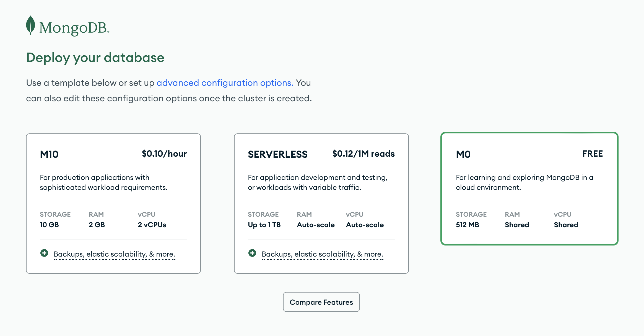Viewport: 644px width, 336px height.
Task: Click the '512 MB' storage value
Action: tap(468, 225)
